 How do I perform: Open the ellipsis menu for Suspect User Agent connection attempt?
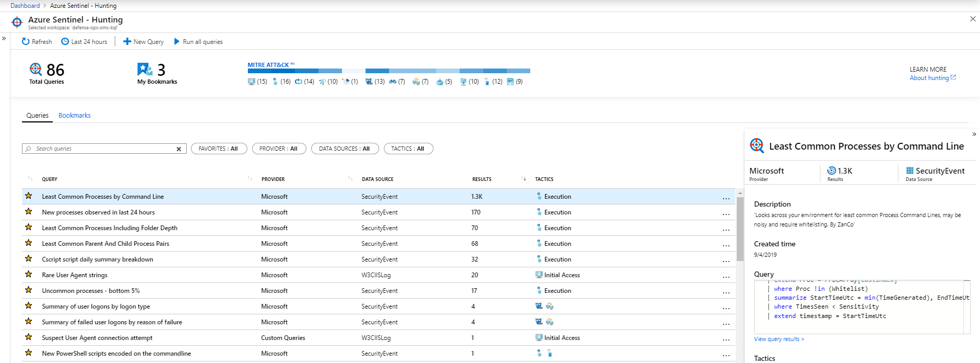[x=726, y=339]
